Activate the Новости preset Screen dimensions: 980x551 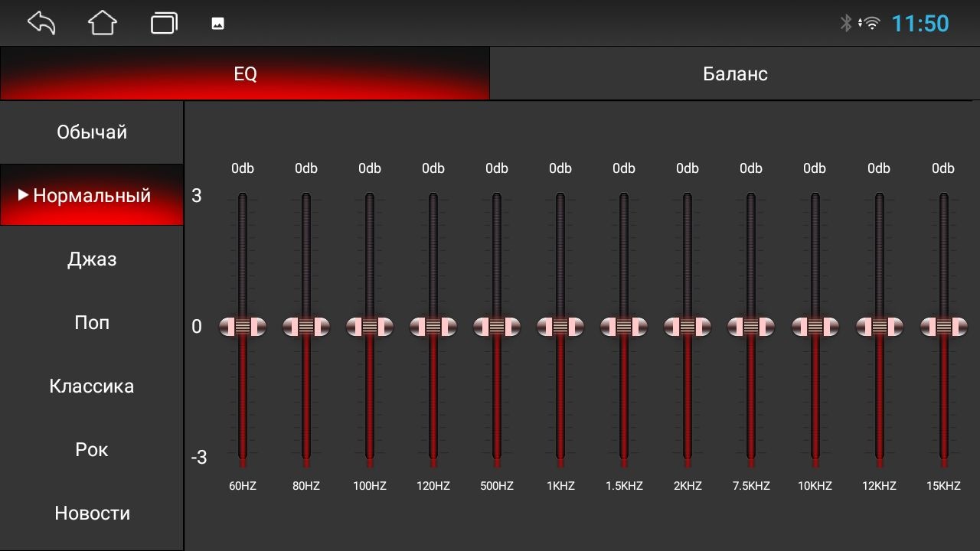coord(92,514)
